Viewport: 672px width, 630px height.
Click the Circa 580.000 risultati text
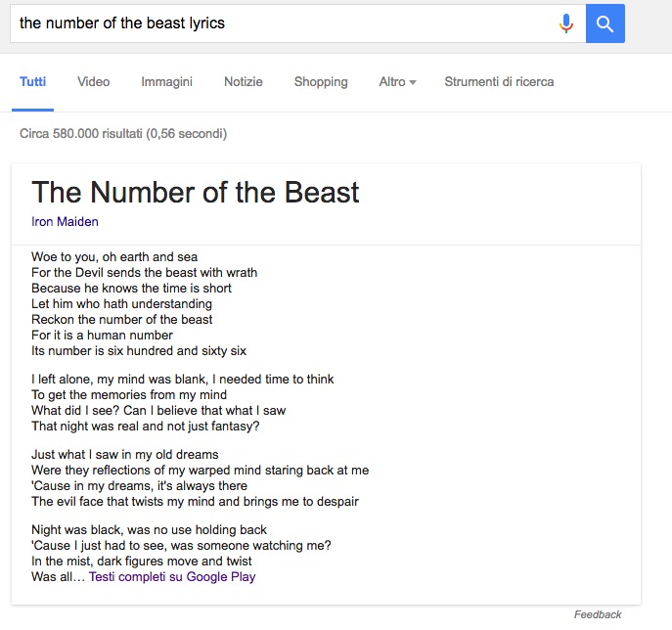123,134
